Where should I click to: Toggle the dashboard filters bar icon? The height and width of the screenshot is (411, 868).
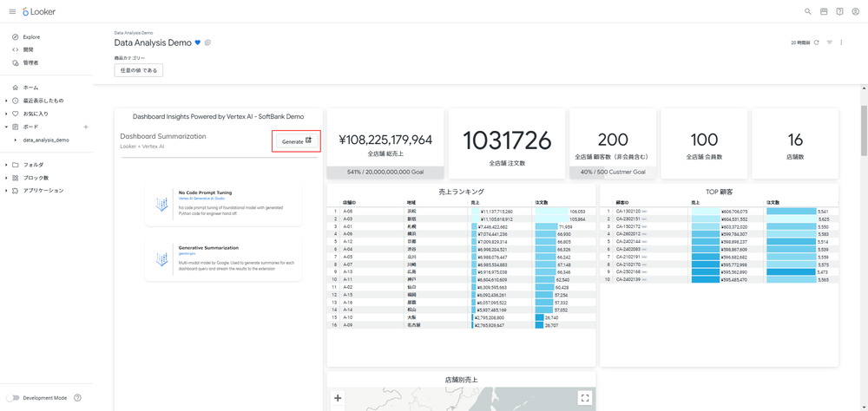coord(829,42)
